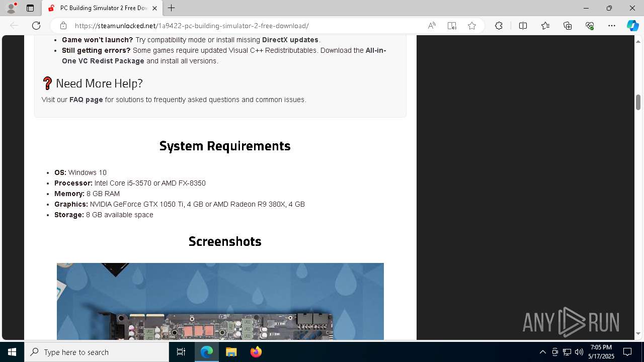Click the red question mark icon
This screenshot has width=644, height=362.
(x=47, y=83)
